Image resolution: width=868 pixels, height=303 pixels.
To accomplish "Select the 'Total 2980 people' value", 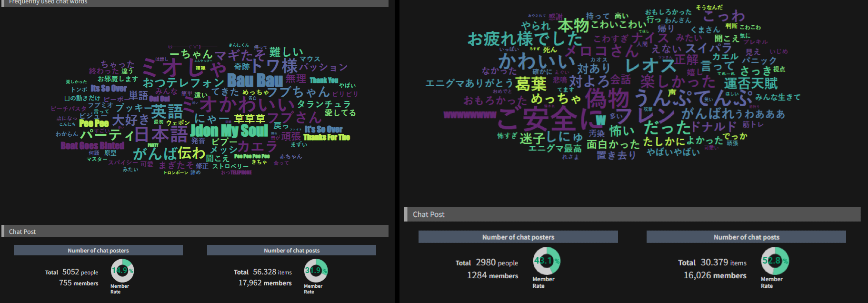I will pyautogui.click(x=487, y=263).
